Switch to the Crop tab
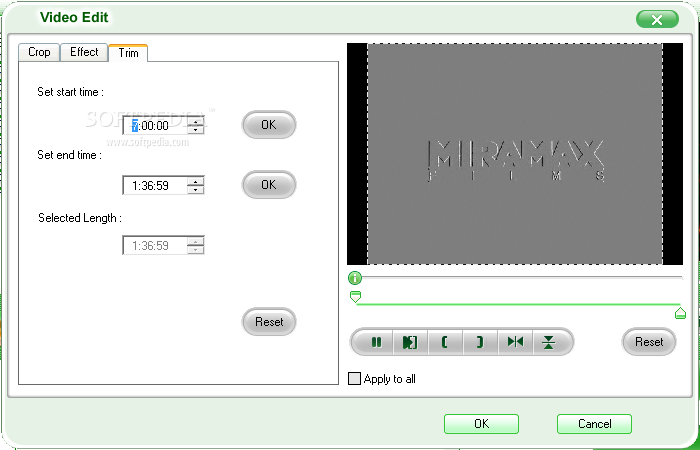The image size is (700, 450). [39, 52]
